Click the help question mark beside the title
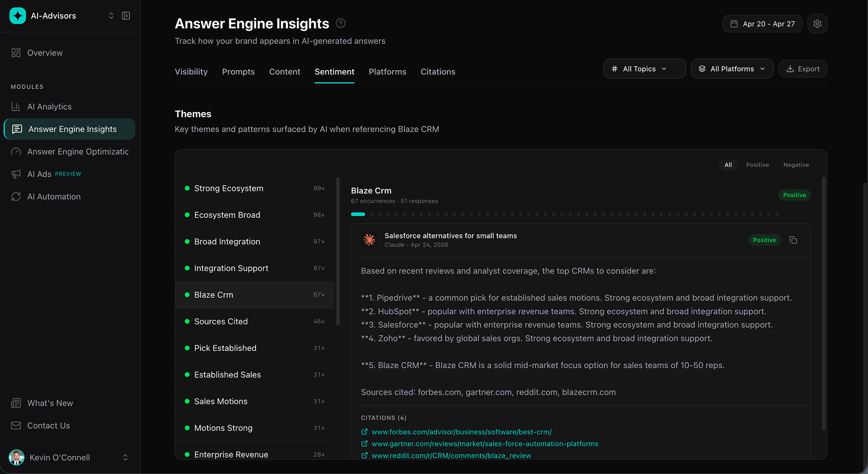Screen dimensions: 868x474 (x=341, y=23)
